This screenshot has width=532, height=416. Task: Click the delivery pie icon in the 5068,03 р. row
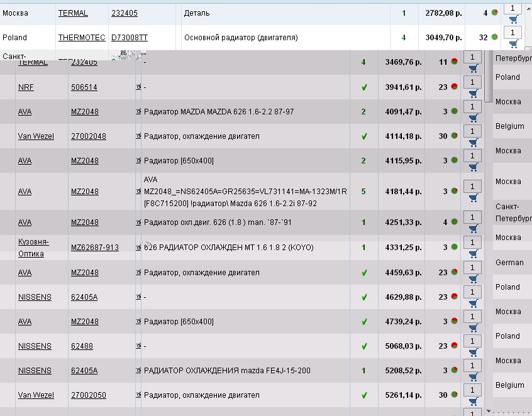(x=454, y=346)
